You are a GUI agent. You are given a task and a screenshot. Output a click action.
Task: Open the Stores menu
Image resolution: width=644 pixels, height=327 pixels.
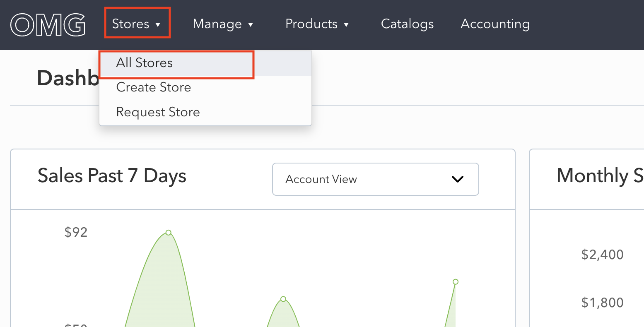click(x=137, y=24)
